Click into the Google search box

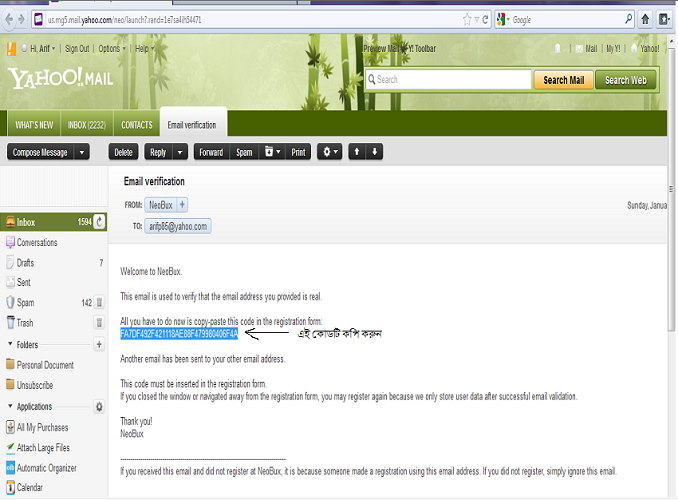click(566, 19)
